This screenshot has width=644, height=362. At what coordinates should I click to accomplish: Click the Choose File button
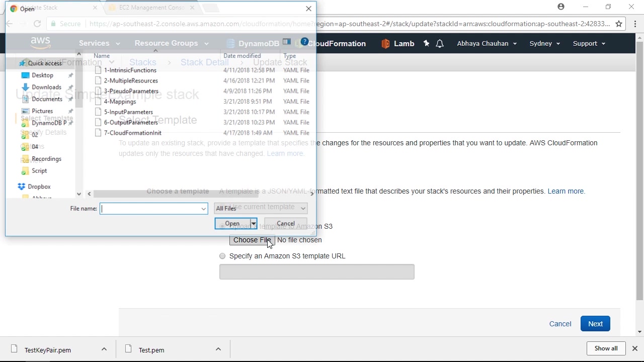[x=252, y=240]
